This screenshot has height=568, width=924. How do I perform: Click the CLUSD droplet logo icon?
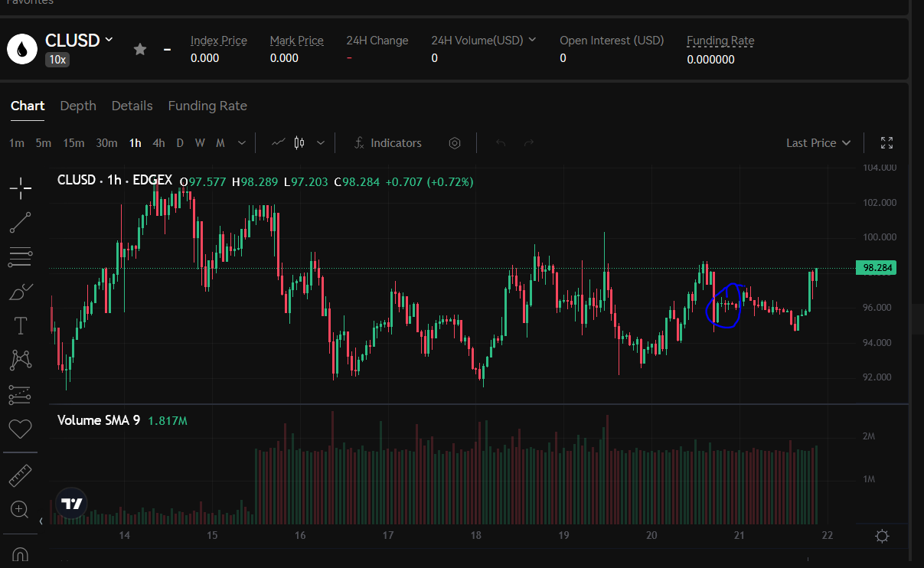(22, 49)
